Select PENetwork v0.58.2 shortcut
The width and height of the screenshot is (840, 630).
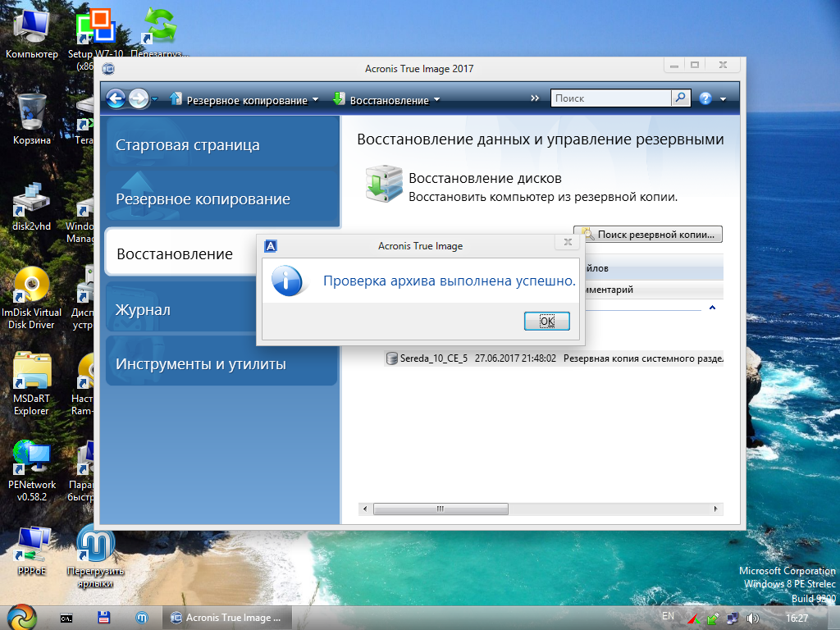click(x=32, y=471)
